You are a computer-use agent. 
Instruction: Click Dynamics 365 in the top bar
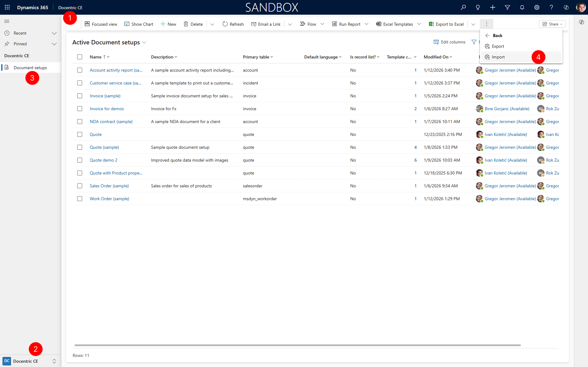pyautogui.click(x=32, y=7)
